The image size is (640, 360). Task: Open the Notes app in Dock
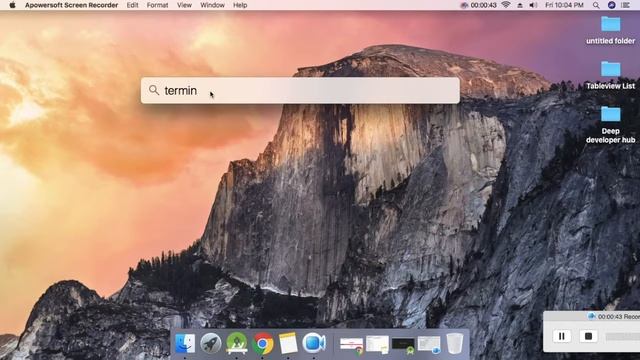288,343
